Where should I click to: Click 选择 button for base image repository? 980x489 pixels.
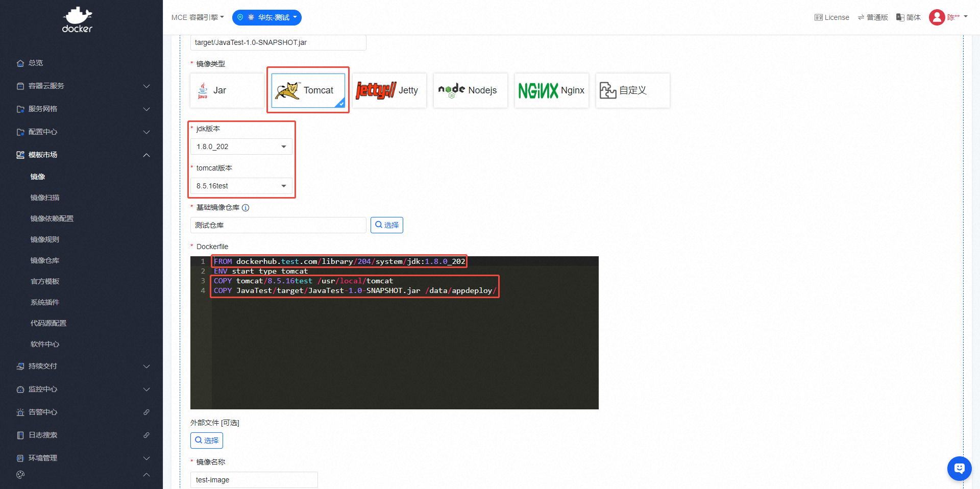tap(386, 225)
